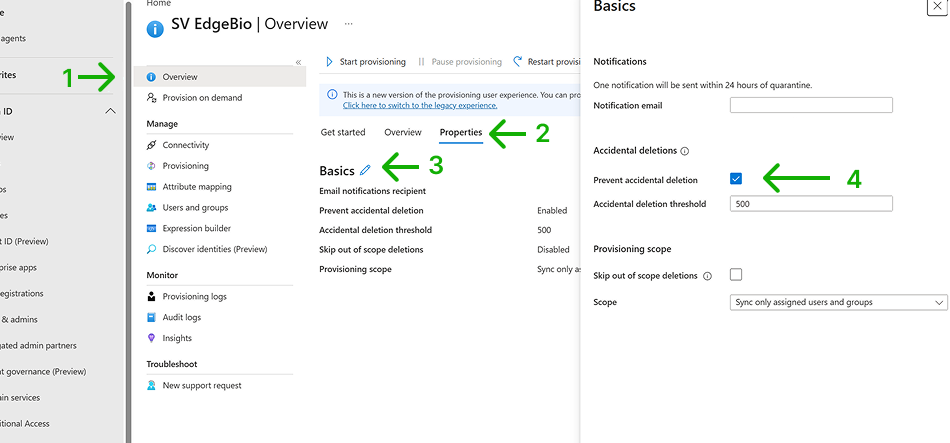Click the info icon in the blue banner
950x443 pixels.
[x=332, y=95]
